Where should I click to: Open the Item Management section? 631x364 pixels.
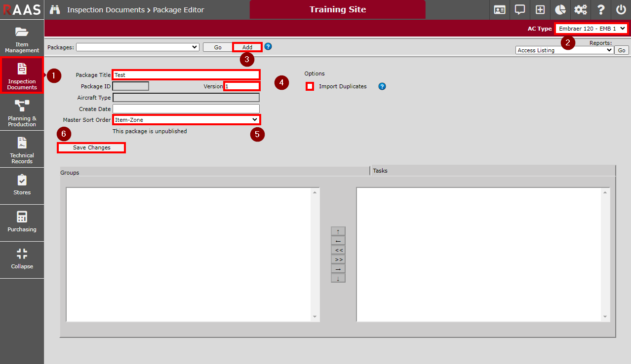tap(22, 39)
